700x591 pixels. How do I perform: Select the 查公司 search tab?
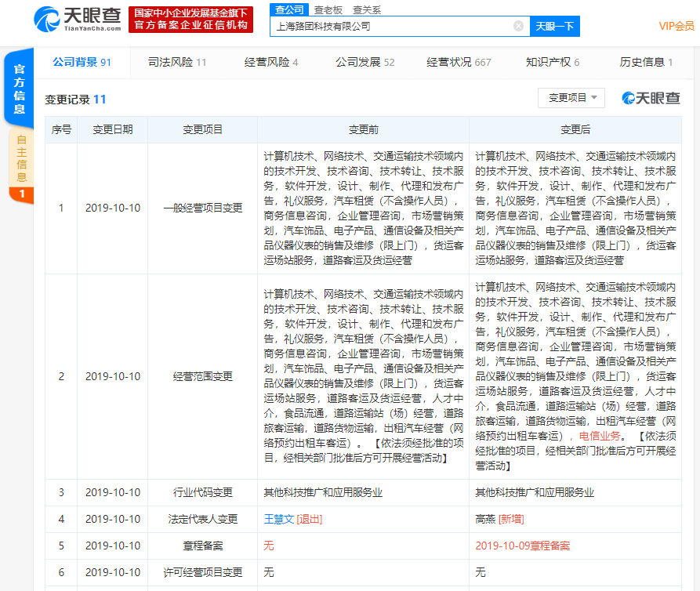288,9
